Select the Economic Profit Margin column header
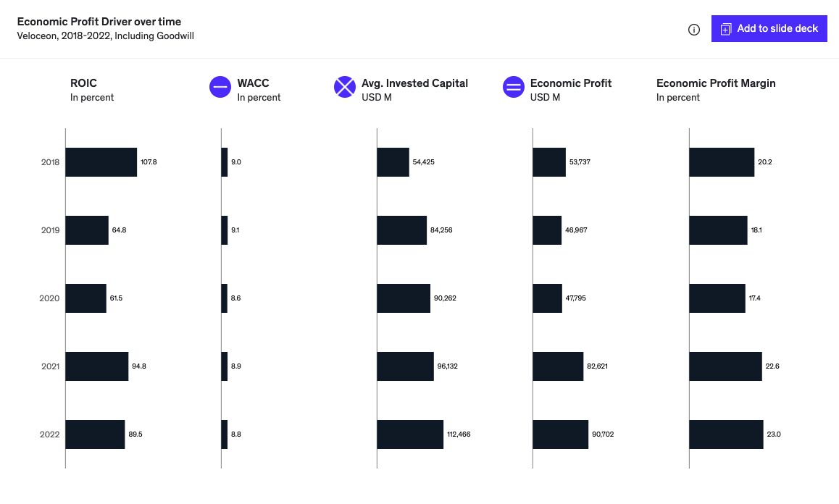 click(716, 83)
